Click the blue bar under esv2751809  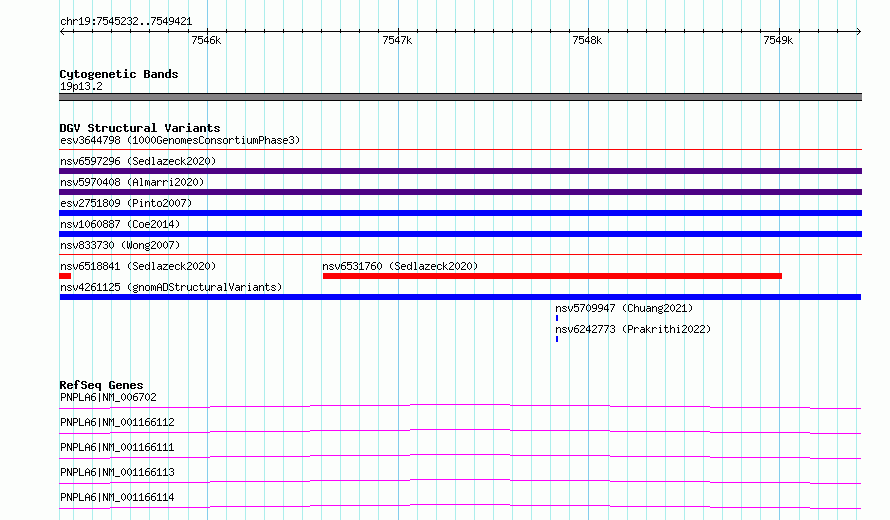(460, 213)
